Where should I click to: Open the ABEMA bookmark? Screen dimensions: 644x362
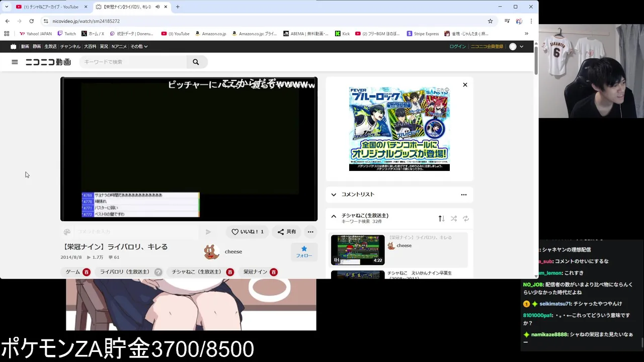[x=306, y=34]
